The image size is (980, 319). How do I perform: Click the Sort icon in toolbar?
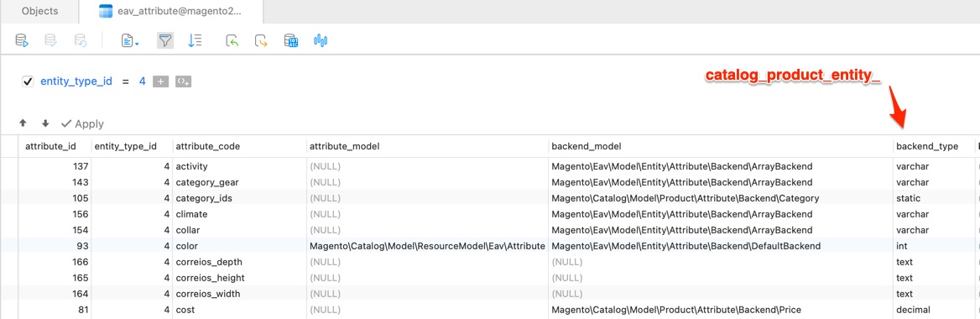(x=195, y=41)
